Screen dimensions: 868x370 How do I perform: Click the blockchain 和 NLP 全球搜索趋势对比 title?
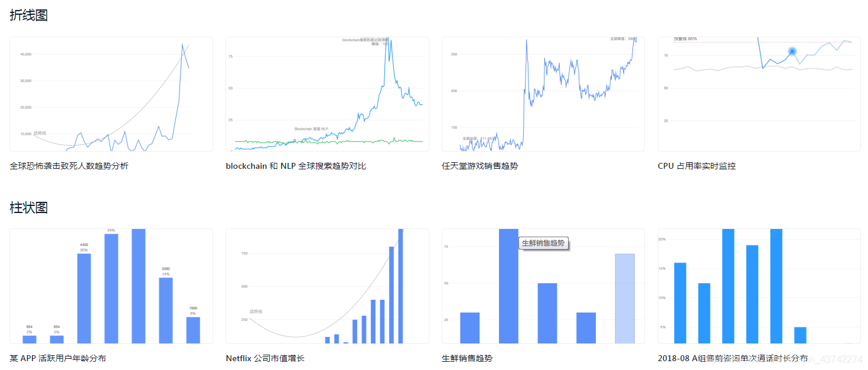[x=296, y=166]
